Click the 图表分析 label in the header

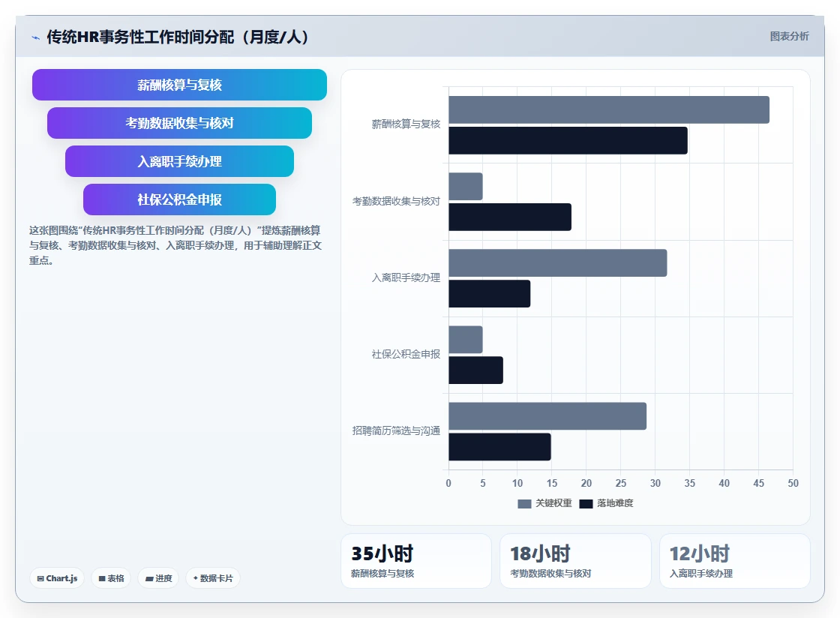(x=789, y=37)
